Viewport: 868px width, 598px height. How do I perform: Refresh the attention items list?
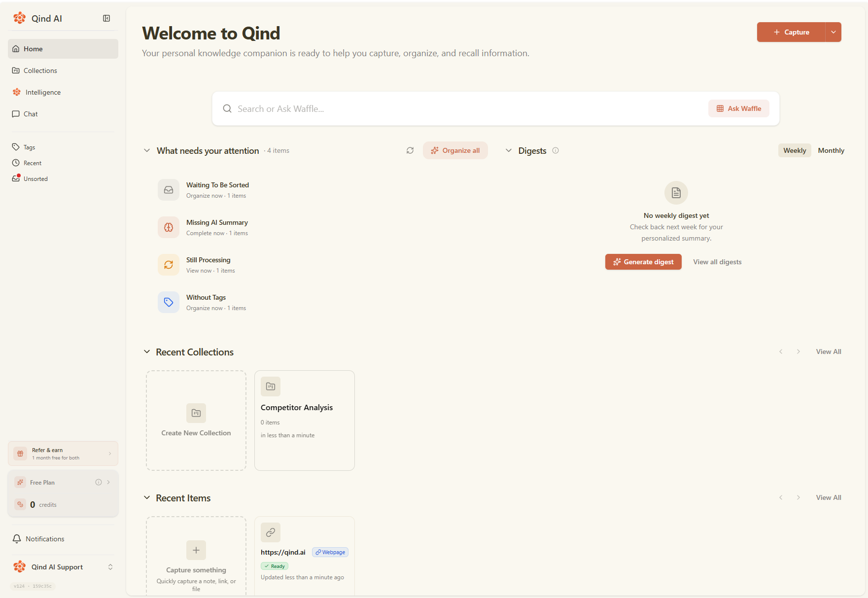click(410, 150)
